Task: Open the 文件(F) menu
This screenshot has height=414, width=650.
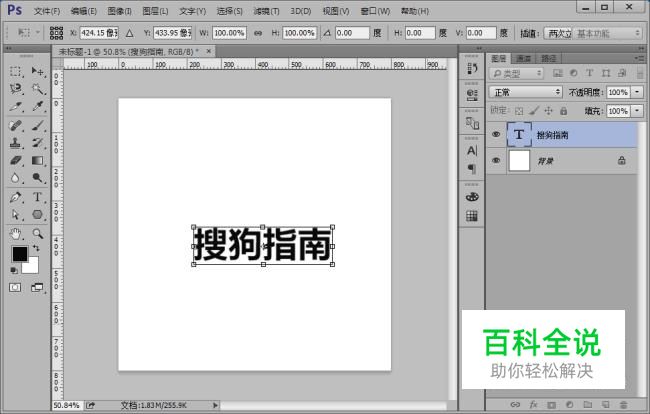Action: pos(47,11)
